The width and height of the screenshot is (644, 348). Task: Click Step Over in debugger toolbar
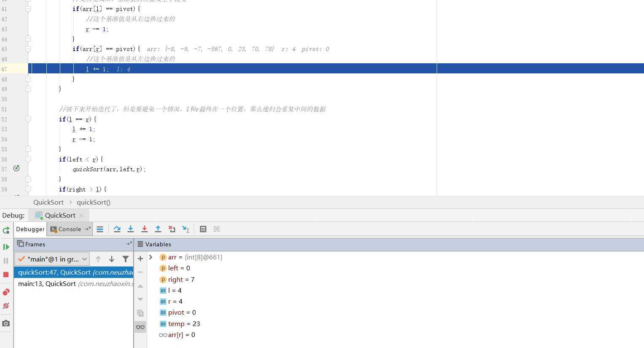tap(117, 229)
